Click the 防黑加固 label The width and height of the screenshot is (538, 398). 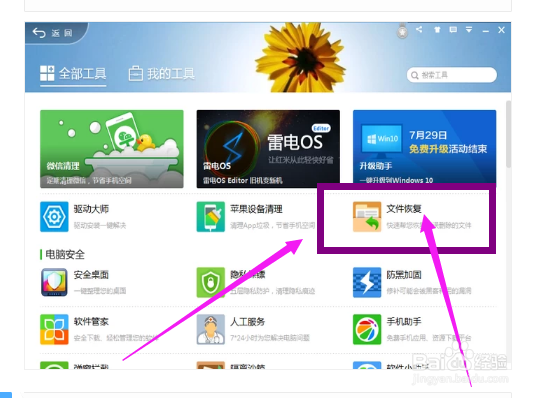[404, 275]
